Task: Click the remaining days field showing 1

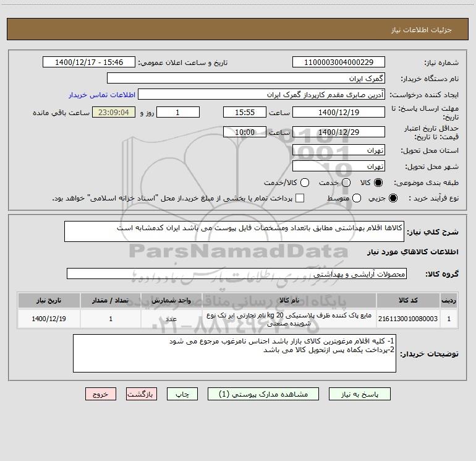Action: 178,113
